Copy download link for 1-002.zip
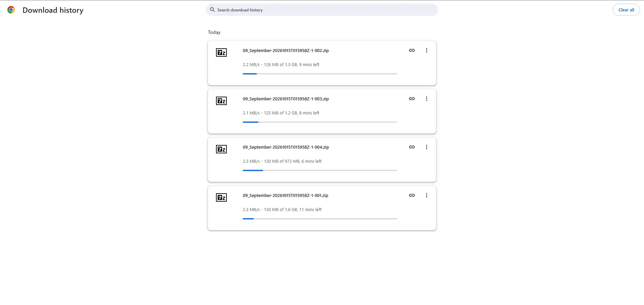This screenshot has width=644, height=305. [x=412, y=50]
